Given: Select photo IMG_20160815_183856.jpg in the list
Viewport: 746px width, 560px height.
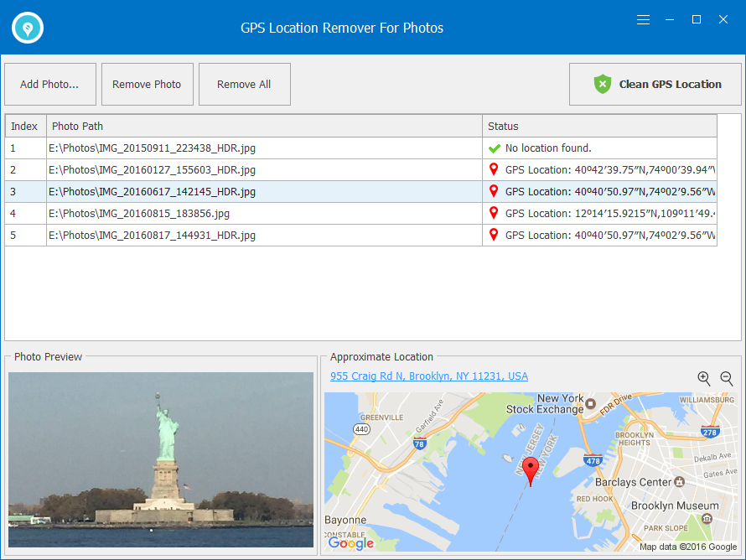Looking at the screenshot, I should pyautogui.click(x=138, y=214).
